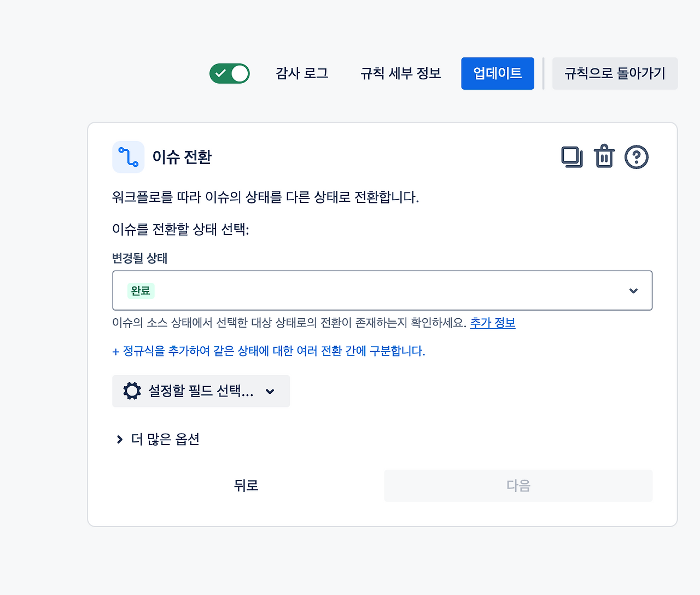
Task: Open the 변경될 상태 status dropdown
Action: pos(382,290)
